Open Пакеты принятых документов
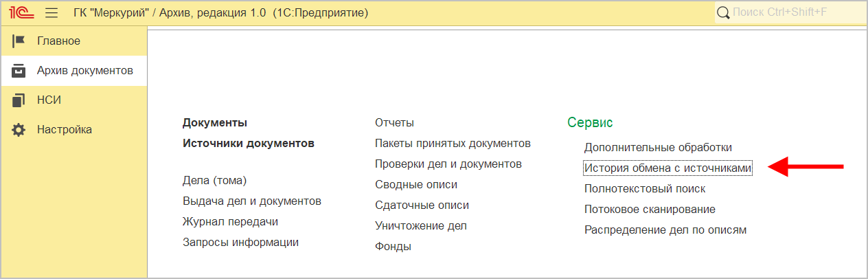 pyautogui.click(x=453, y=144)
